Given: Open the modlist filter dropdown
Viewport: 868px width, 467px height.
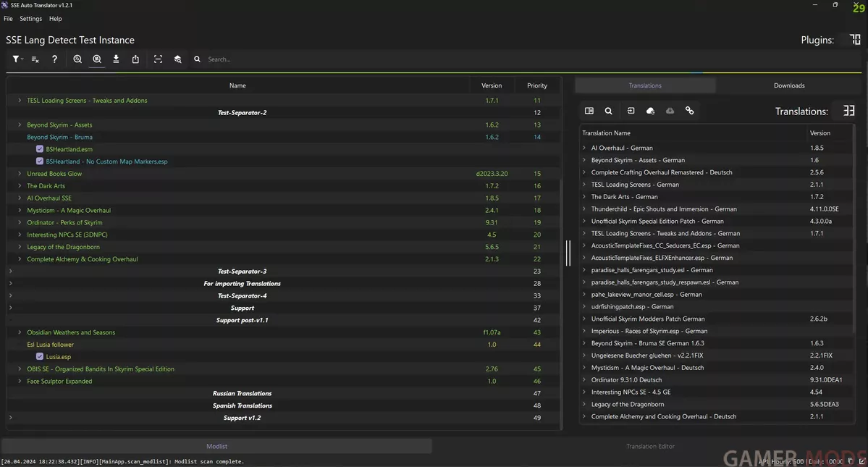Looking at the screenshot, I should click(17, 59).
